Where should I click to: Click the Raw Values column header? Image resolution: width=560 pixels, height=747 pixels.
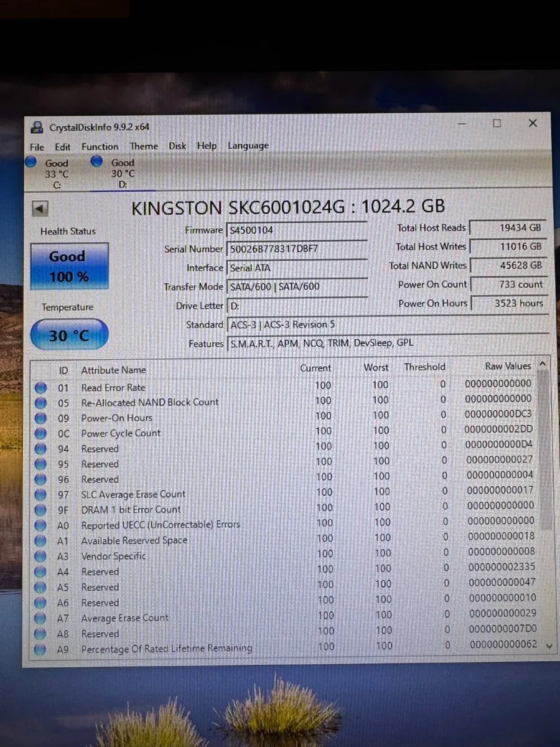(508, 366)
